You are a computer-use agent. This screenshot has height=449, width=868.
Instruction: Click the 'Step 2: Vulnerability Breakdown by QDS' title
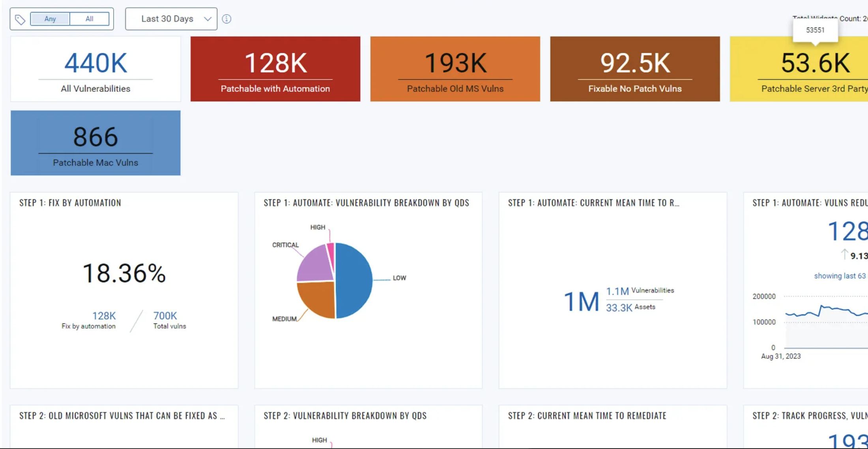click(345, 416)
